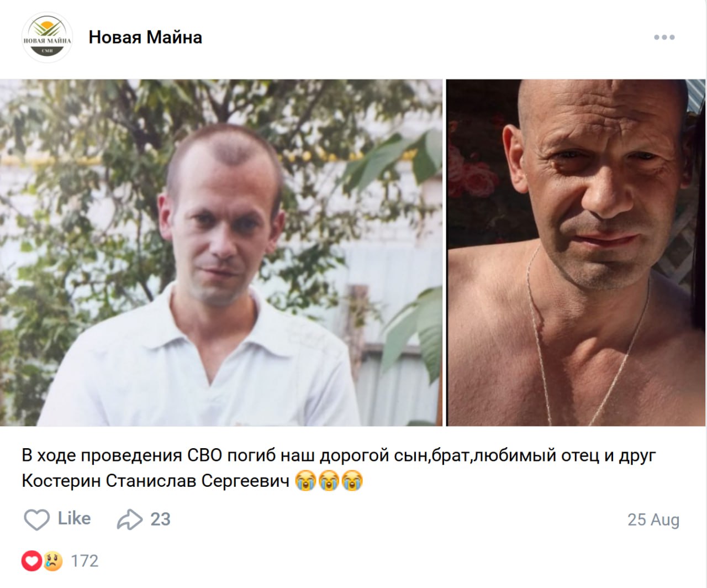Click the Like text label
Screen dimensions: 707x588
74,518
